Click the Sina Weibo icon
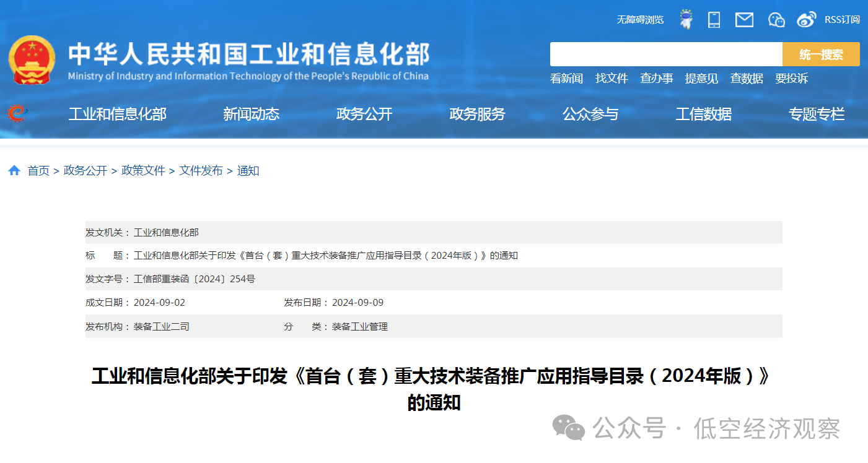The image size is (868, 463). coord(807,19)
